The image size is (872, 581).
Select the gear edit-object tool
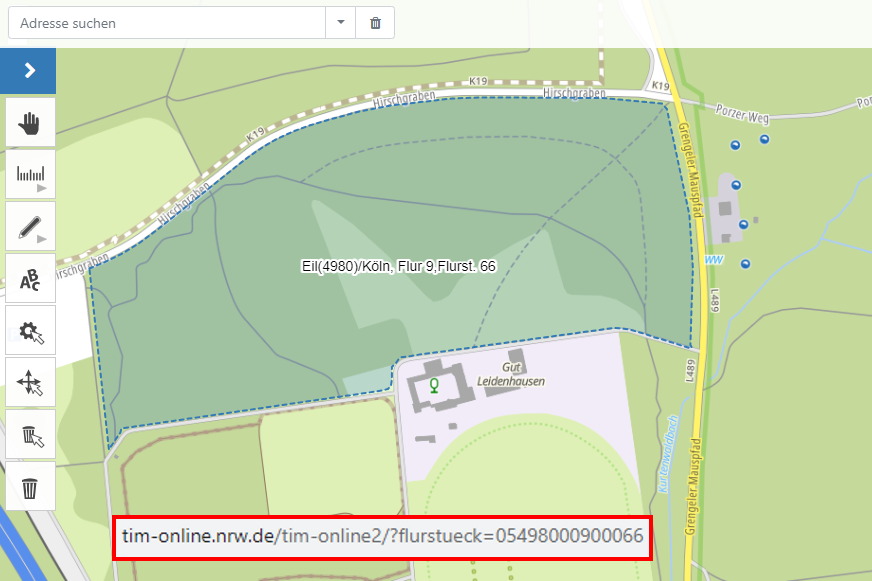[30, 331]
